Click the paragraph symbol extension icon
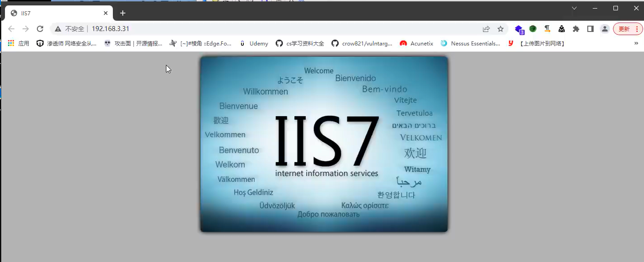 547,29
